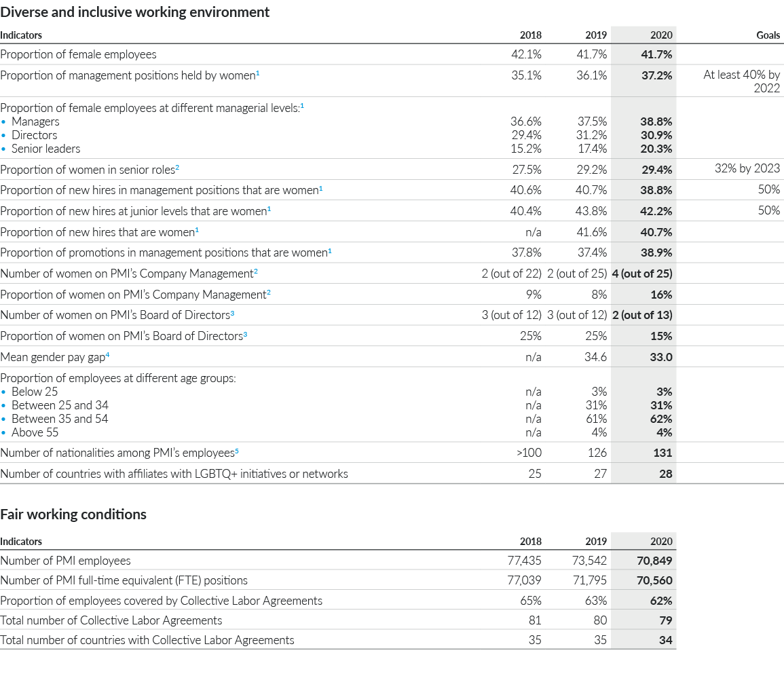Select the Senior leaders bullet item
The width and height of the screenshot is (784, 674).
[x=45, y=148]
